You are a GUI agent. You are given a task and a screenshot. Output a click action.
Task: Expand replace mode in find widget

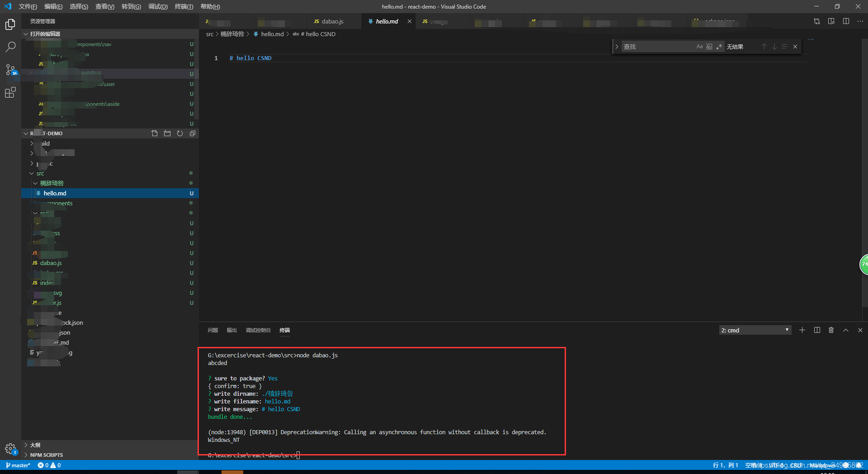coord(617,47)
